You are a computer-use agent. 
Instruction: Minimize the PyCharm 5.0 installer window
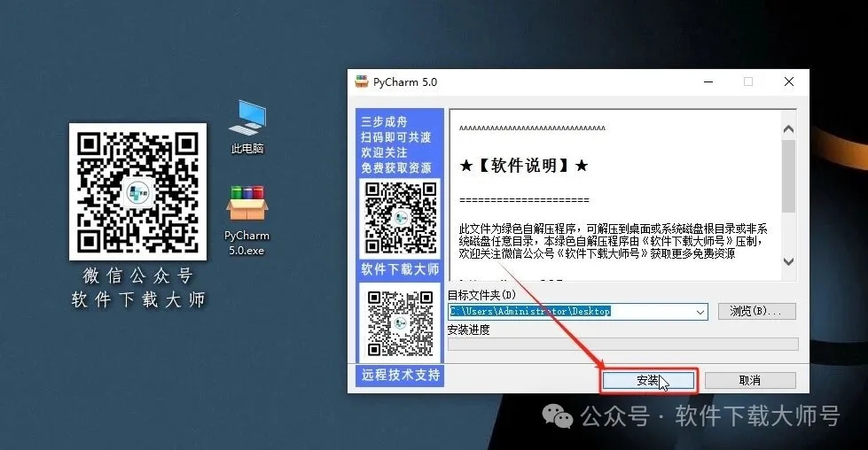(708, 81)
